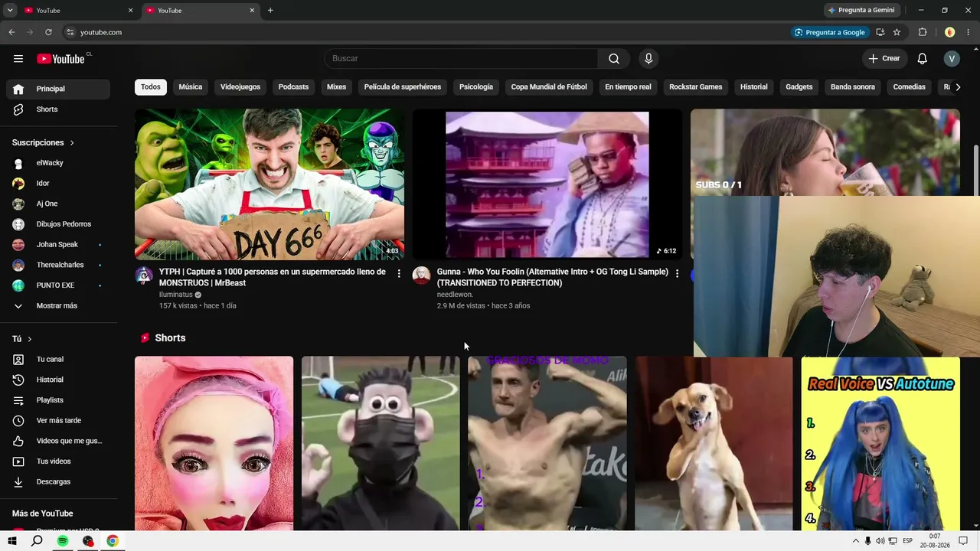Image resolution: width=980 pixels, height=551 pixels.
Task: Open OBS from the taskbar
Action: tap(88, 541)
